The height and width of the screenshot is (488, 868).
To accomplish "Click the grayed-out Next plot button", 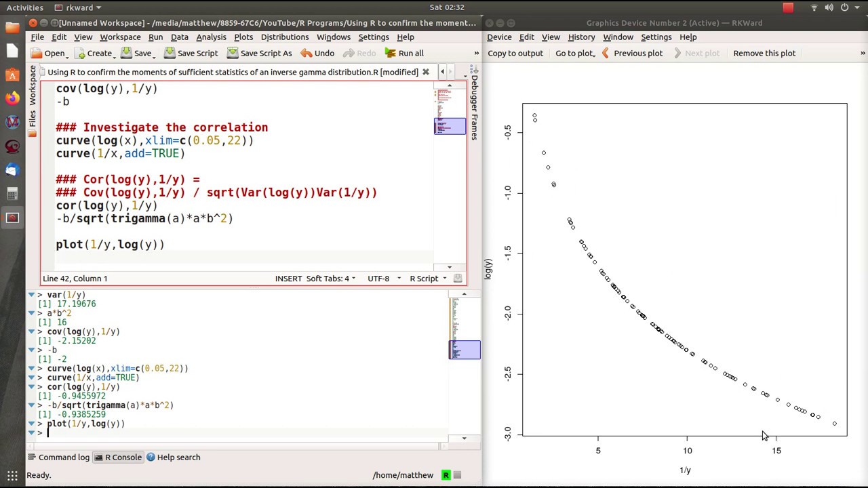I will point(696,53).
